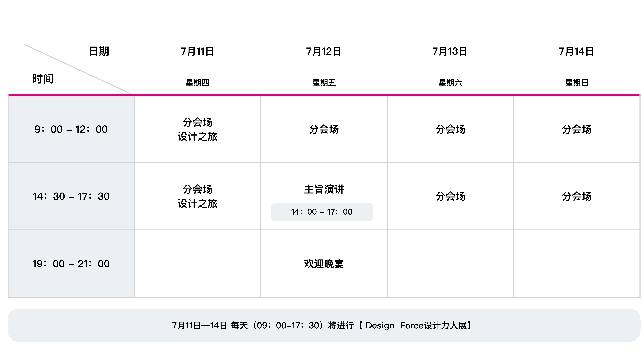Click the 星期日 weekday label
The height and width of the screenshot is (362, 644).
[x=577, y=83]
